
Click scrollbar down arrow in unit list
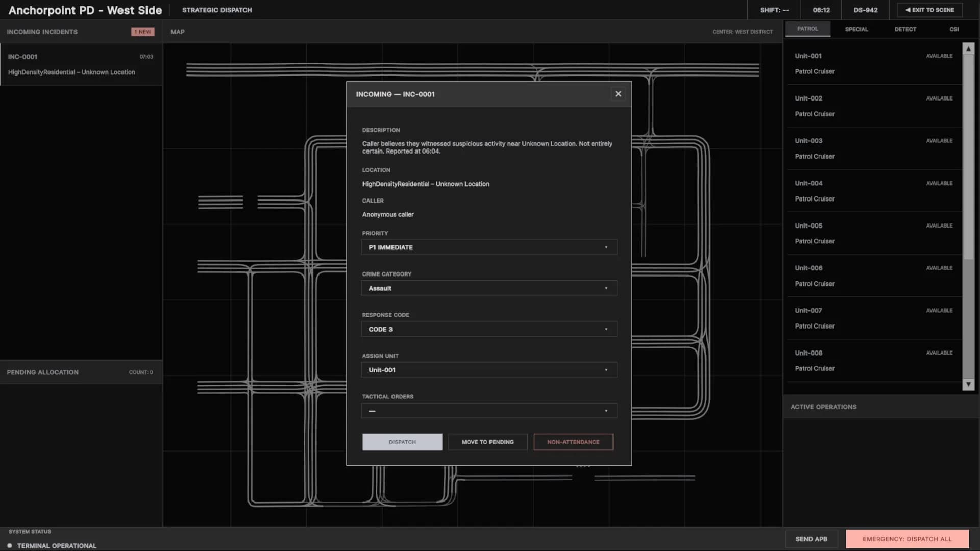pos(968,384)
